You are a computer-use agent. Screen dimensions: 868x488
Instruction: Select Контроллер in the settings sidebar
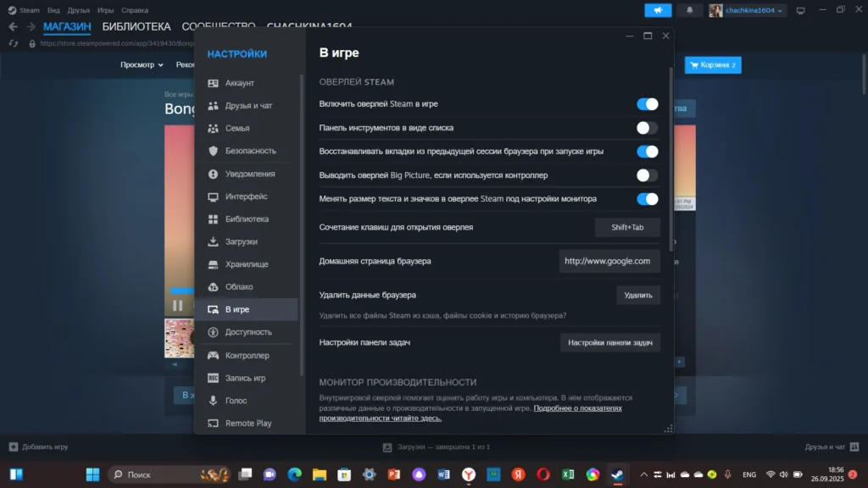click(247, 356)
